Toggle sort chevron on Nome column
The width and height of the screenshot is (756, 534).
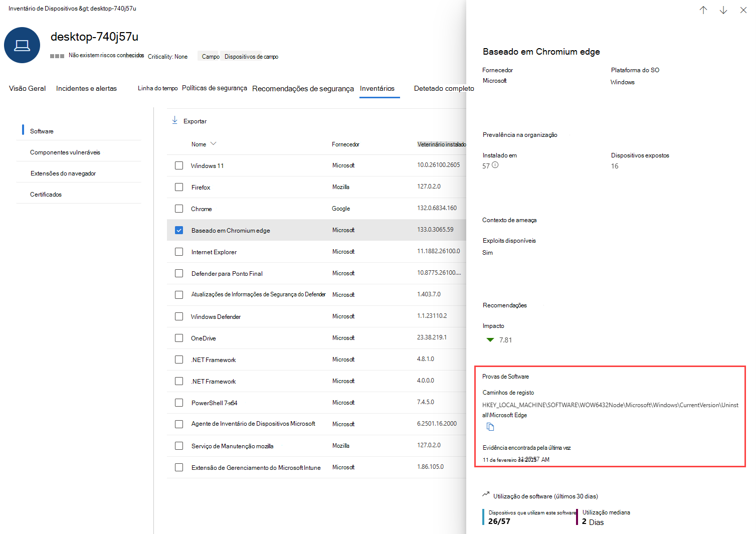pos(214,144)
